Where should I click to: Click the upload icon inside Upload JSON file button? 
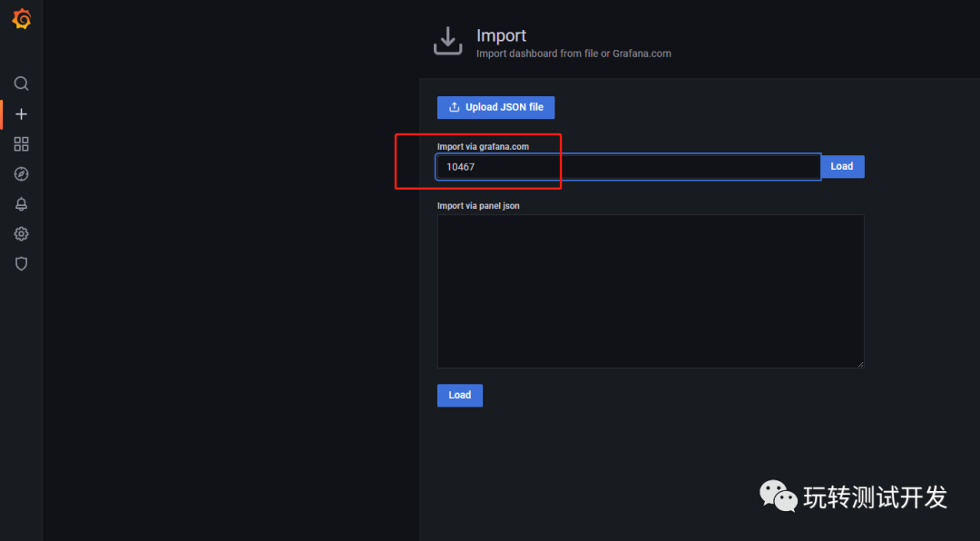(453, 107)
